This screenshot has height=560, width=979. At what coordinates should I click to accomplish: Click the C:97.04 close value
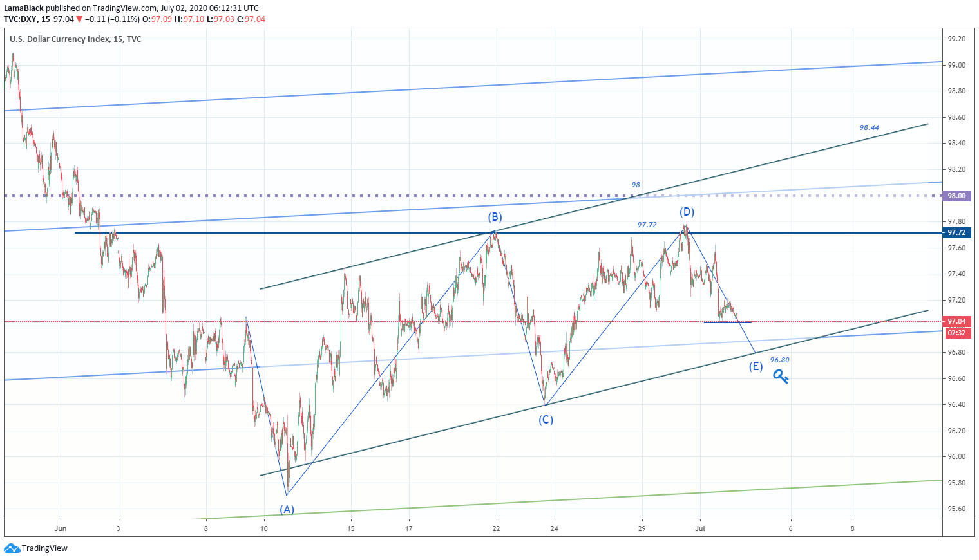pos(251,19)
